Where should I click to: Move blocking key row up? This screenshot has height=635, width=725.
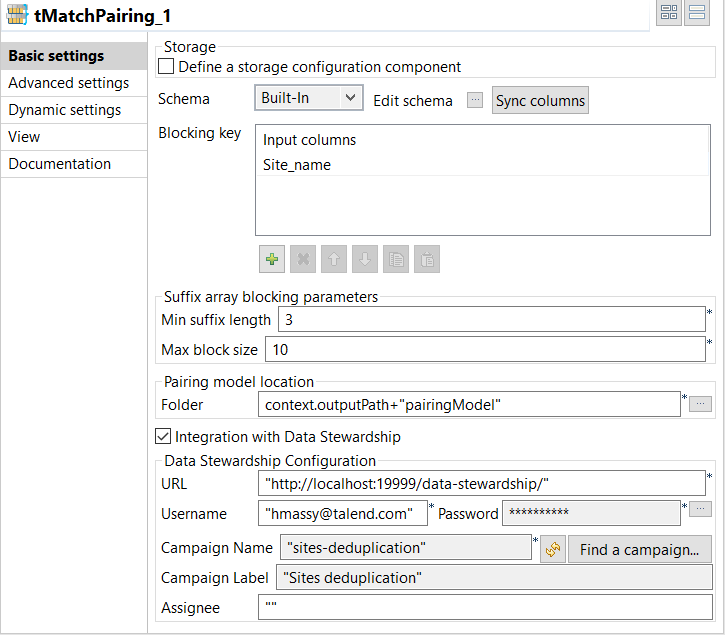click(334, 259)
